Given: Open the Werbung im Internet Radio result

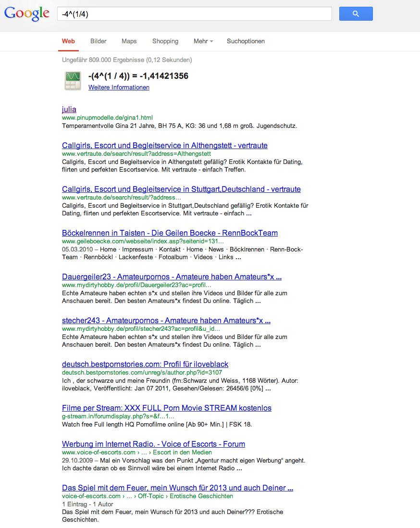Looking at the screenshot, I should click(x=153, y=444).
